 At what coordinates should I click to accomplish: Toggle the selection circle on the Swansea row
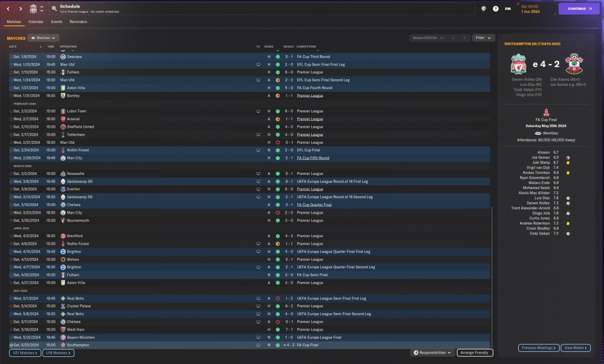pos(11,57)
